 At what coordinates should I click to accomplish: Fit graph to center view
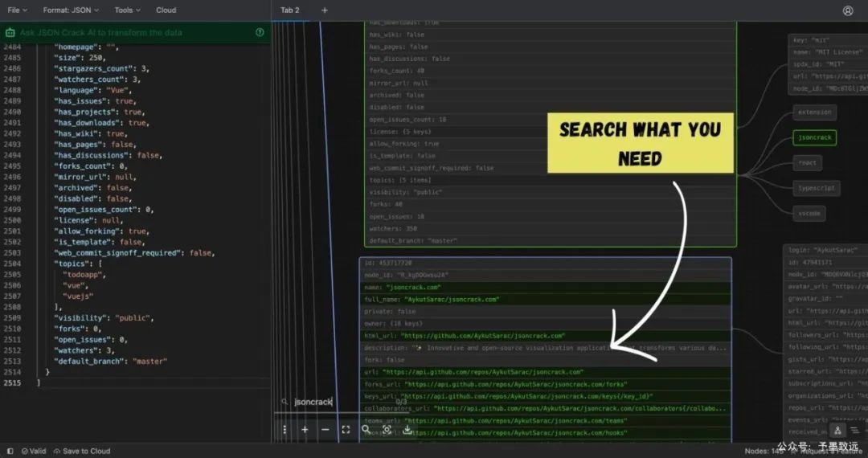tap(346, 430)
